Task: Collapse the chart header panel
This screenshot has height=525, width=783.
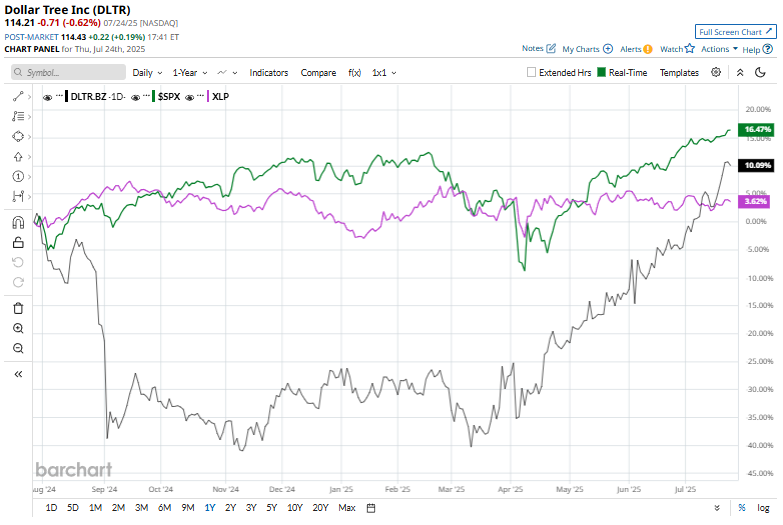Action: coord(740,72)
